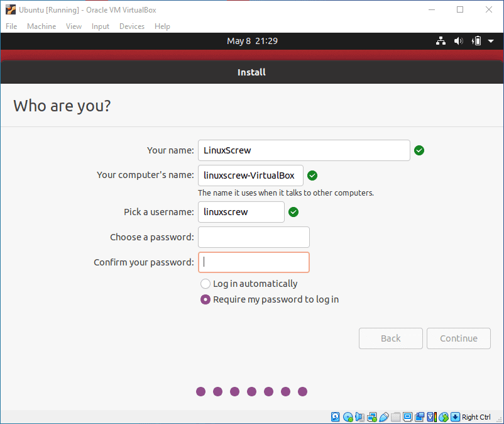The image size is (504, 424).
Task: Click the optical disk status icon
Action: [x=348, y=417]
